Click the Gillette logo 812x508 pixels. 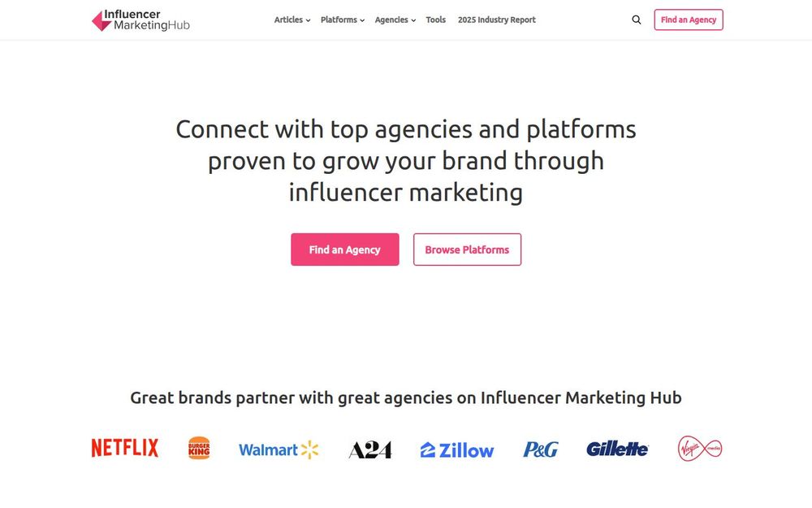[x=617, y=448]
